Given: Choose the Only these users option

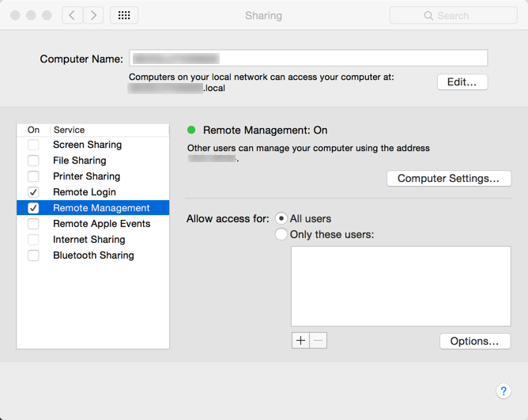Looking at the screenshot, I should pyautogui.click(x=281, y=235).
